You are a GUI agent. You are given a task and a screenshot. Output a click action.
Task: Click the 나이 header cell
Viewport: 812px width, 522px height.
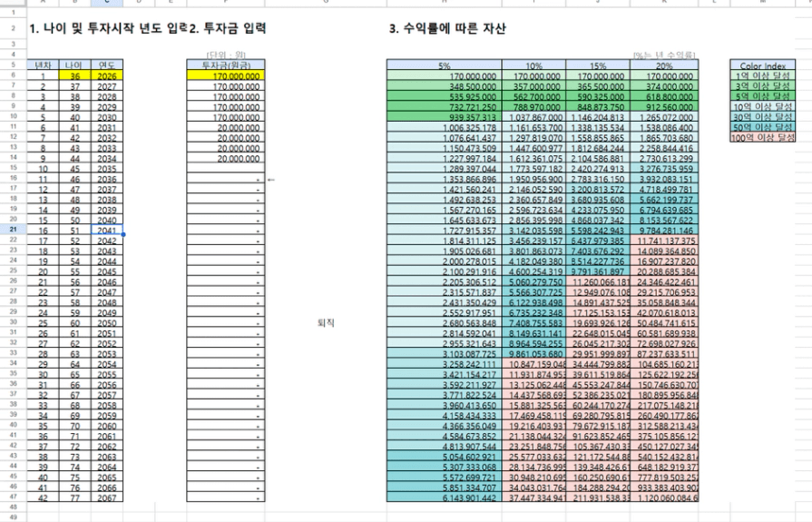coord(74,66)
